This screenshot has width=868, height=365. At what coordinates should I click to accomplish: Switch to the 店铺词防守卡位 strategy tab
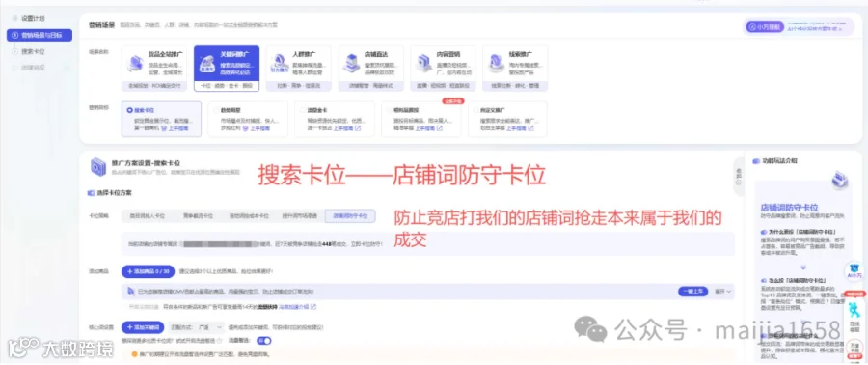(350, 216)
